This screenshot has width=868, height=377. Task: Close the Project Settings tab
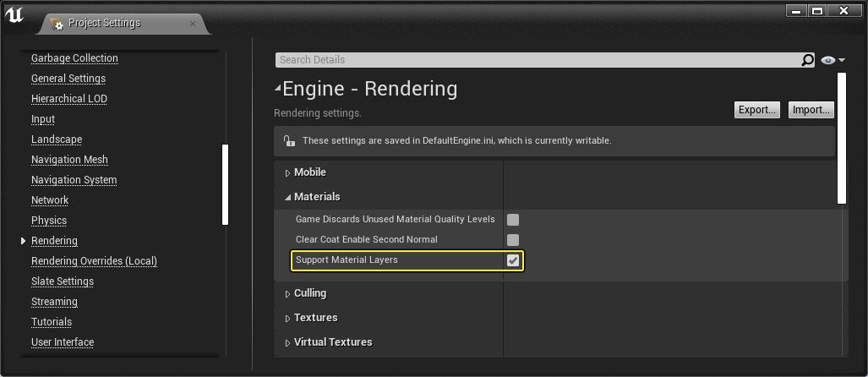(193, 24)
